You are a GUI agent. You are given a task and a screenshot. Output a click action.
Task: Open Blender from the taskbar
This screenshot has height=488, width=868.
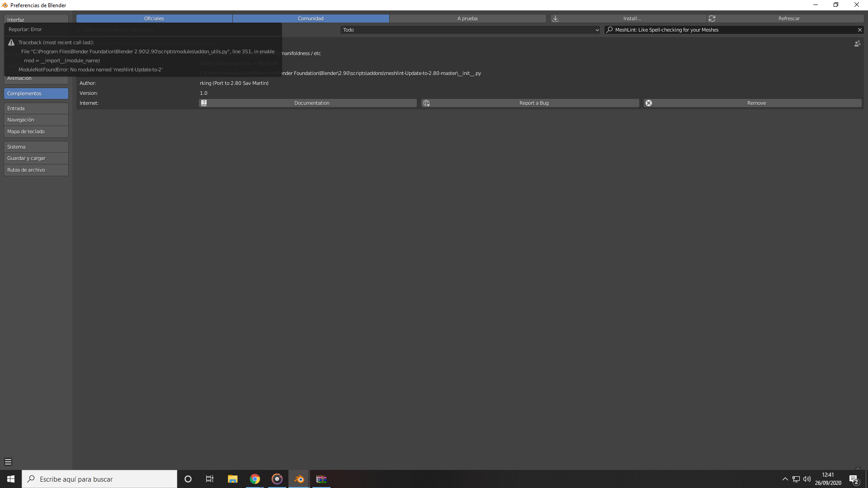pyautogui.click(x=299, y=479)
